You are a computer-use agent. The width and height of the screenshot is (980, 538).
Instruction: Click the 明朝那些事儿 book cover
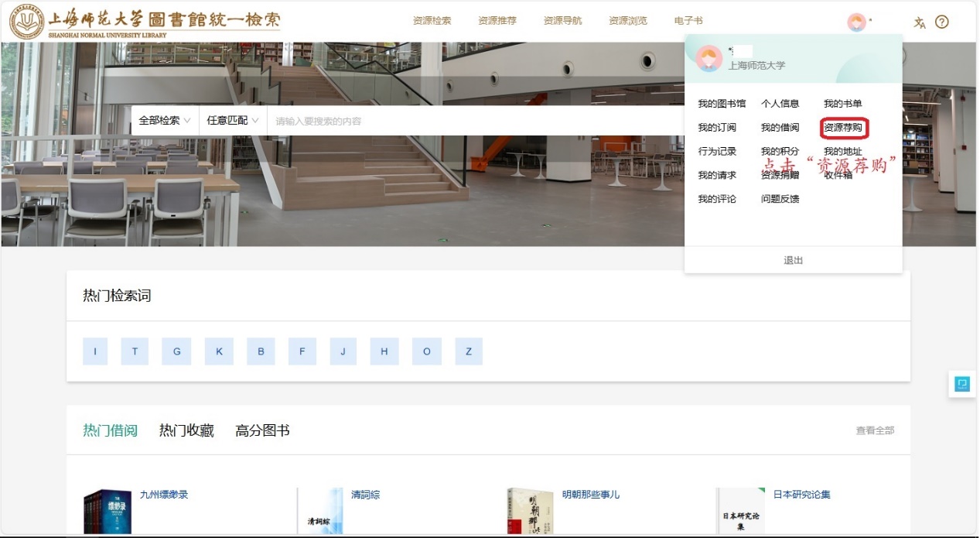[530, 511]
